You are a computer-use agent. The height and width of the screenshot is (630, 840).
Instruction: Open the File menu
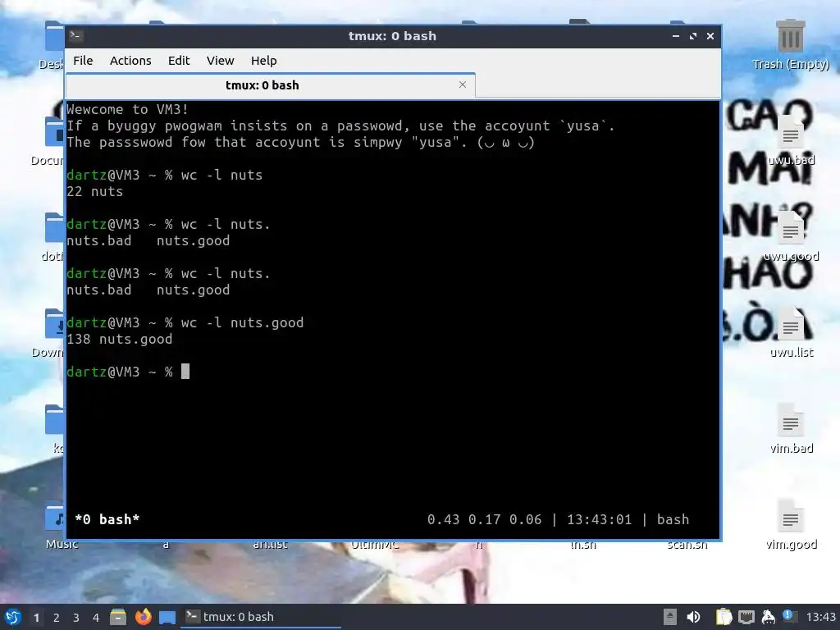(x=83, y=61)
